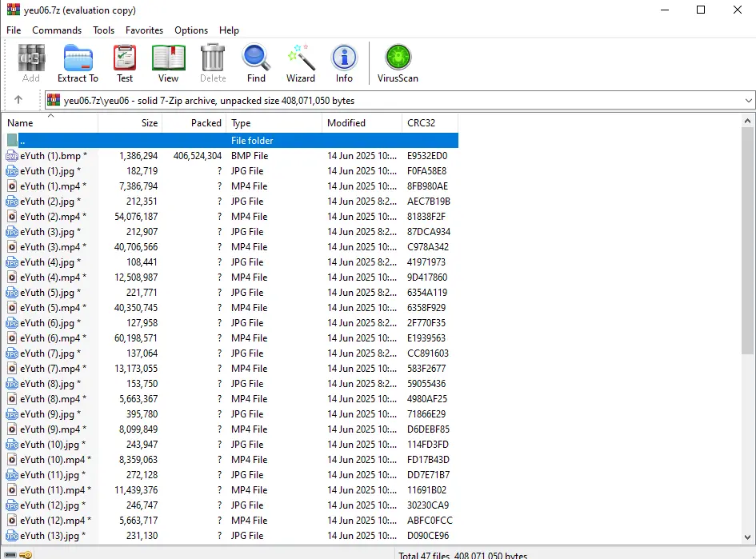The height and width of the screenshot is (559, 756).
Task: Expand the archive path dropdown
Action: click(748, 101)
